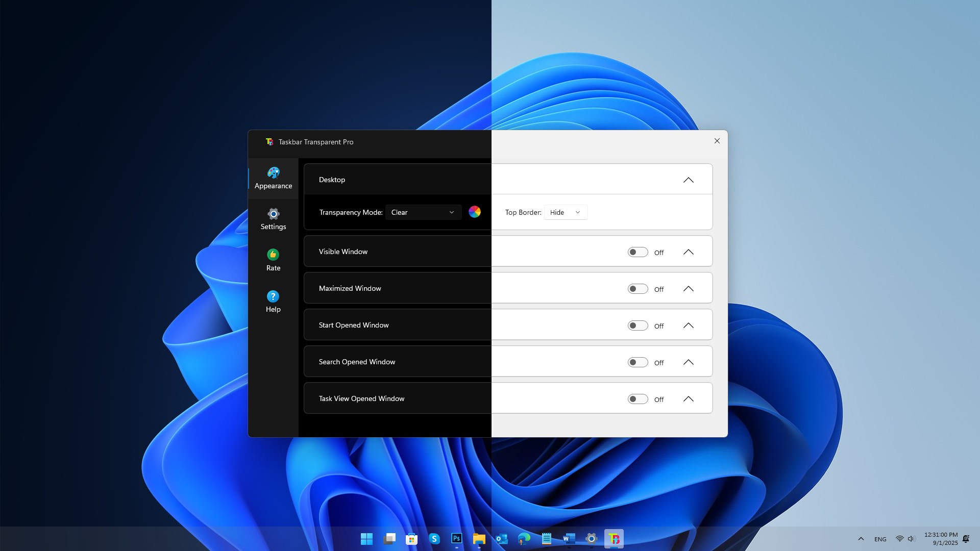Collapse the Visible Window chevron
This screenshot has width=980, height=551.
689,252
